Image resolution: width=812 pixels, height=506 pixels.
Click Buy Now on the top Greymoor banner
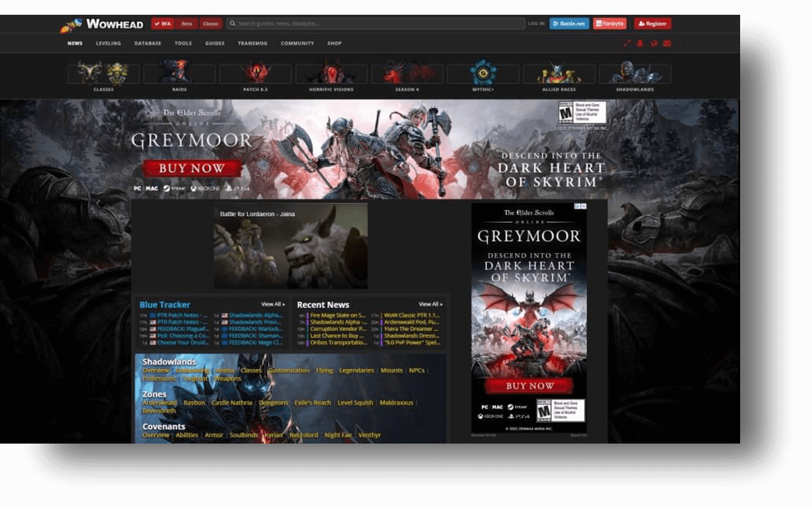pyautogui.click(x=191, y=168)
